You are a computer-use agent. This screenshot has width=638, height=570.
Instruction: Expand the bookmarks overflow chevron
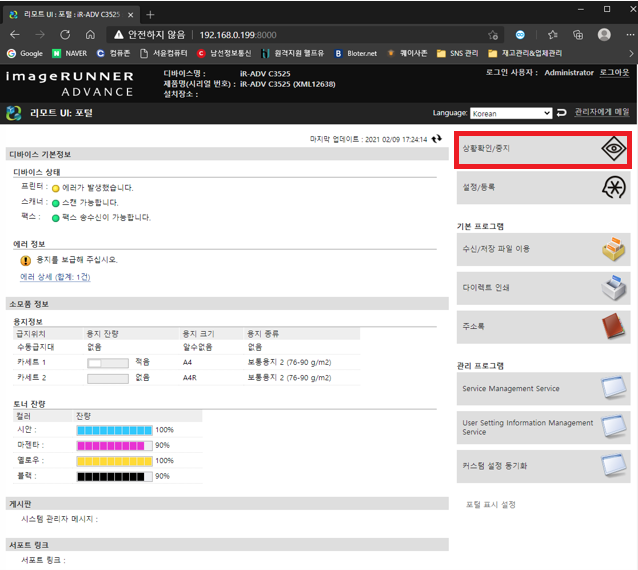631,53
